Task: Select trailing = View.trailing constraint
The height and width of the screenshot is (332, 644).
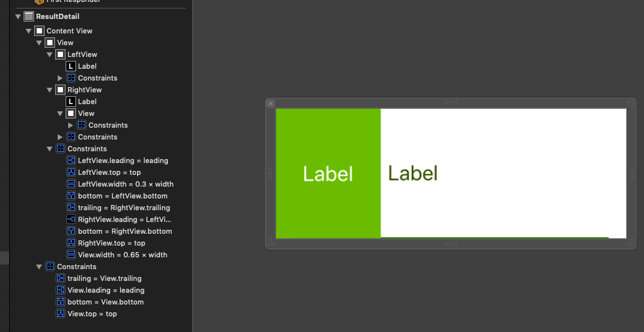Action: coord(104,278)
